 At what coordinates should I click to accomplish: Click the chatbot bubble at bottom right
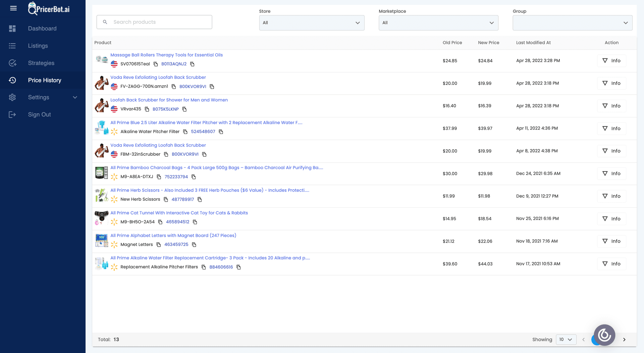tap(604, 335)
